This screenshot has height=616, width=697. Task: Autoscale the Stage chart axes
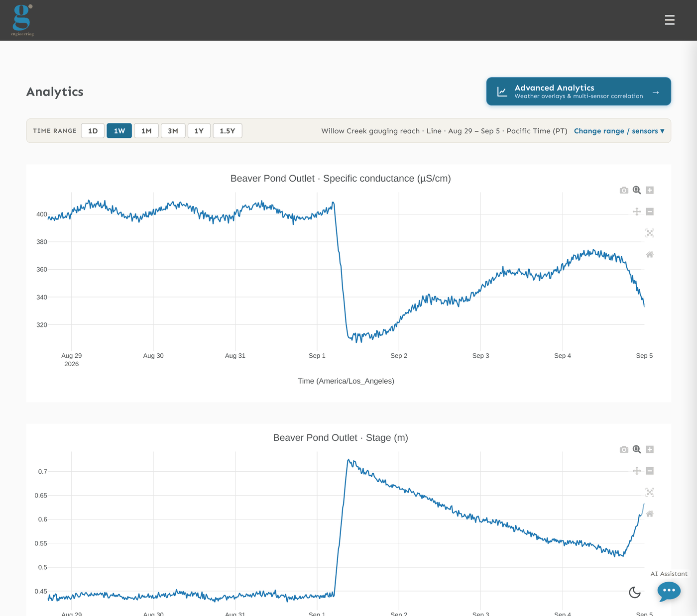(x=650, y=492)
